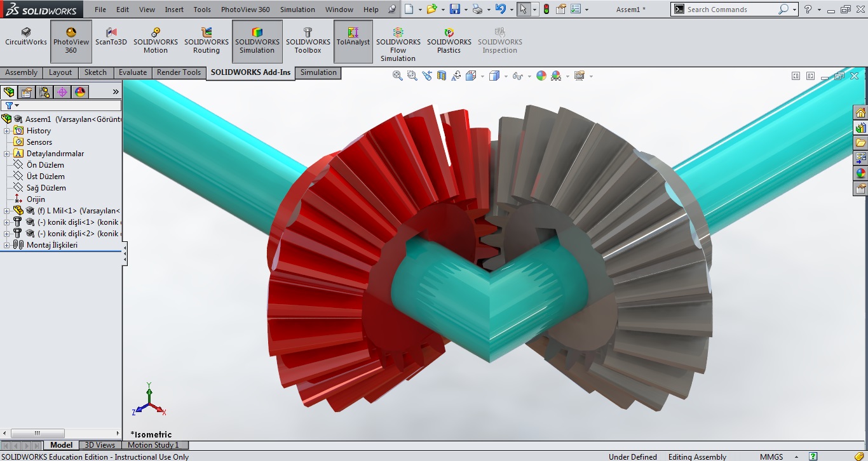Return to the Previous View
This screenshot has width=868, height=461.
pyautogui.click(x=426, y=76)
